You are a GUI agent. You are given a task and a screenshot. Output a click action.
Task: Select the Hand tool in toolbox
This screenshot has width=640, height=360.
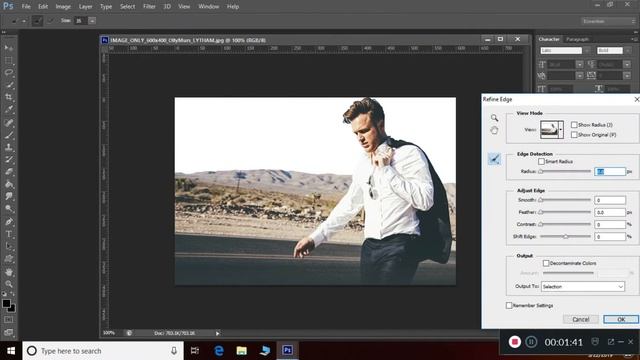point(9,272)
